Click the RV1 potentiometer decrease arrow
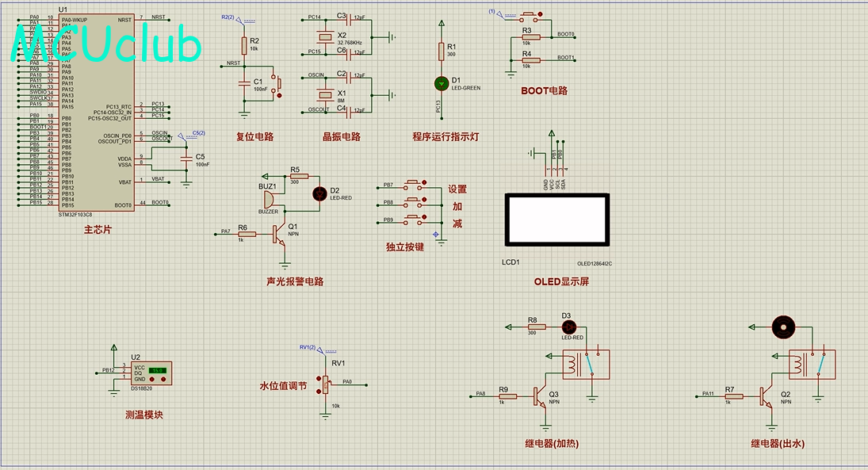868x470 pixels. (319, 392)
